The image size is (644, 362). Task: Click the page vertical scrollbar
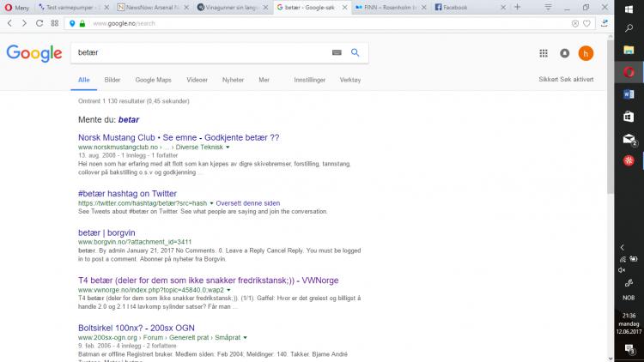(611, 116)
